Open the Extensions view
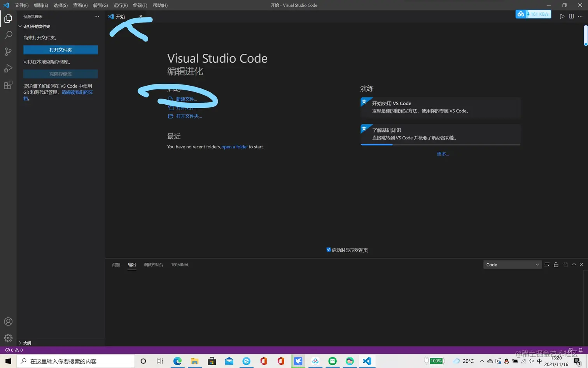Viewport: 588px width, 368px height. (x=8, y=85)
